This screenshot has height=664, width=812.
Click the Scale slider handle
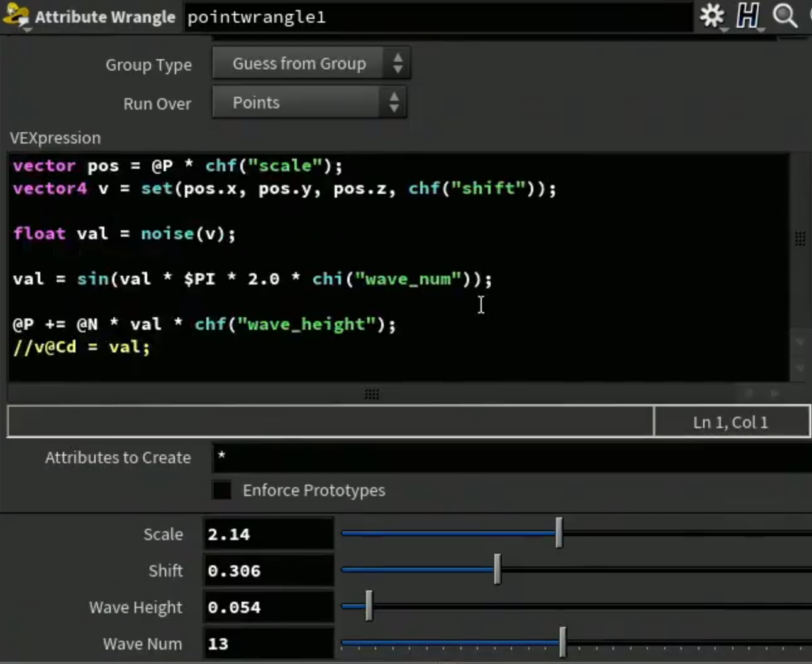559,533
